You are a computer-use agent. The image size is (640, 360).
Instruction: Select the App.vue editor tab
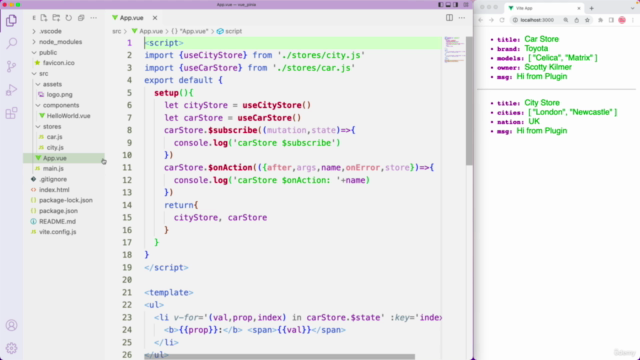(131, 18)
